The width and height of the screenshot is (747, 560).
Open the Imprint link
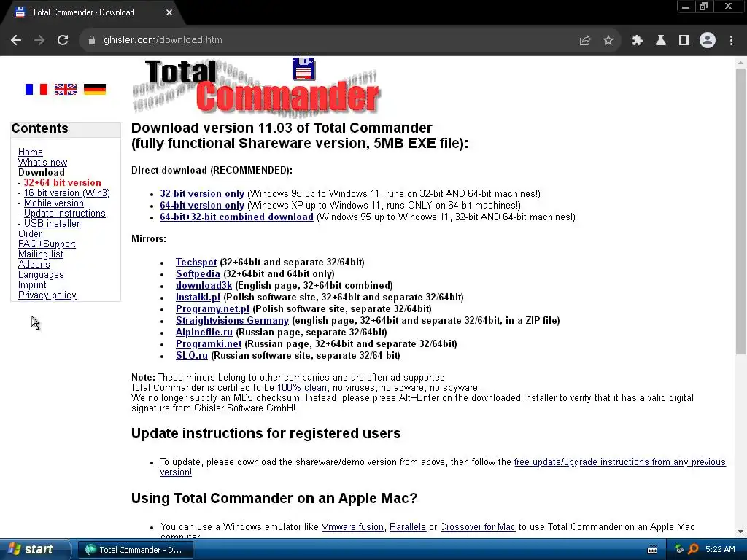tap(32, 285)
